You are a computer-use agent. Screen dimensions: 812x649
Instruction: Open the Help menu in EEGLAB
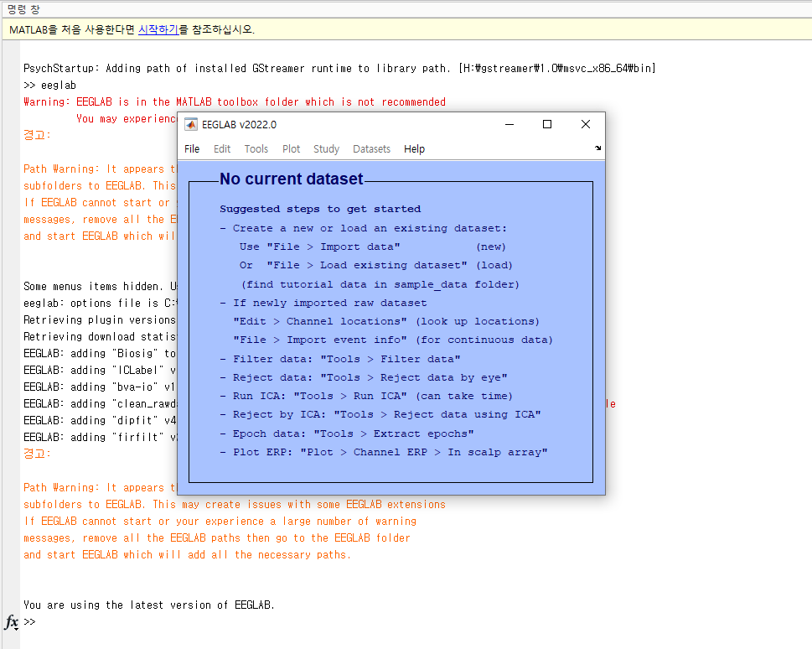tap(414, 148)
